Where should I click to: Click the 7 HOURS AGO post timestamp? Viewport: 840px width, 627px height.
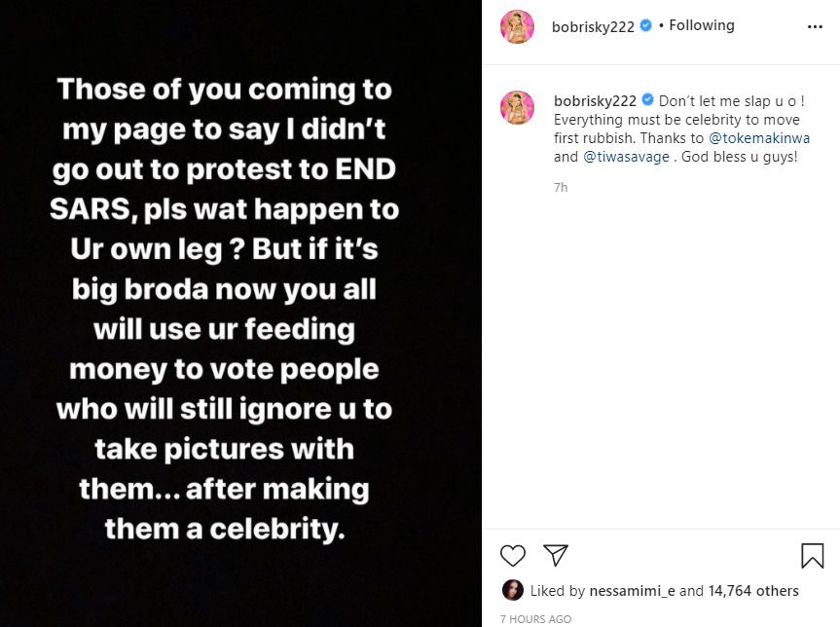(x=535, y=619)
